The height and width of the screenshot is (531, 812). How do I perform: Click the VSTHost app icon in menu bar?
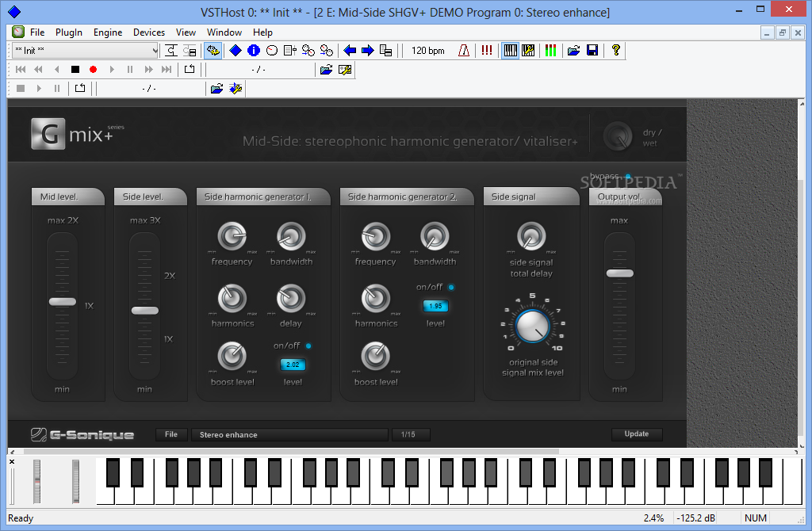pyautogui.click(x=18, y=32)
